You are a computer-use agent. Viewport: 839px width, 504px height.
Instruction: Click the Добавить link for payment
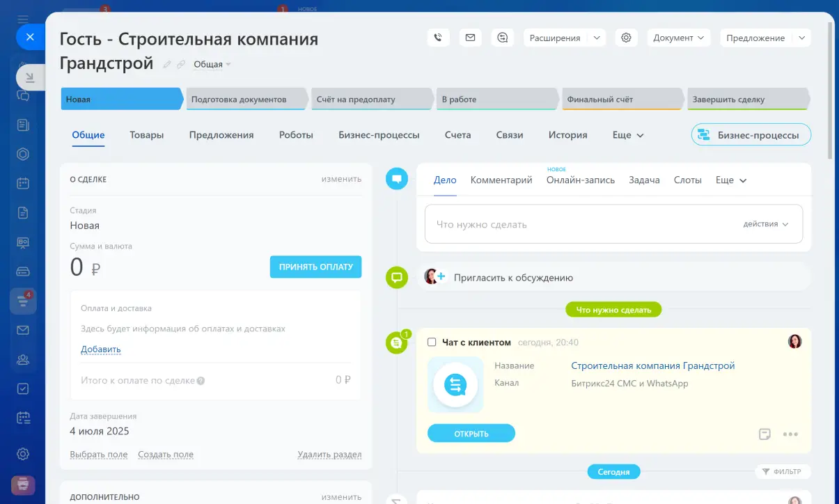(101, 349)
